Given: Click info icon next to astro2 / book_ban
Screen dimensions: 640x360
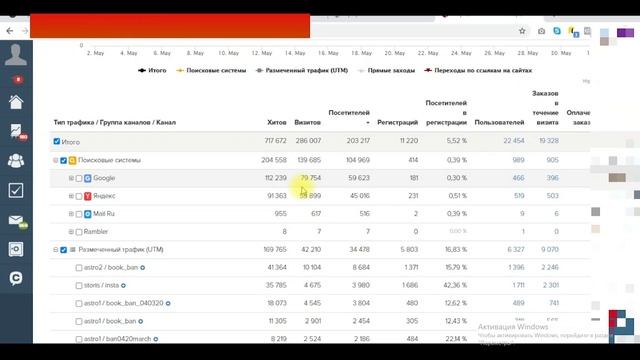Looking at the screenshot, I should 142,268.
